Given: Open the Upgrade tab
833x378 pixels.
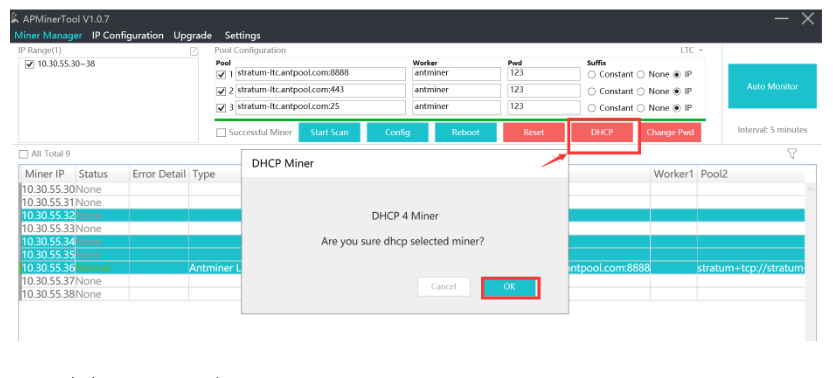Looking at the screenshot, I should tap(192, 36).
